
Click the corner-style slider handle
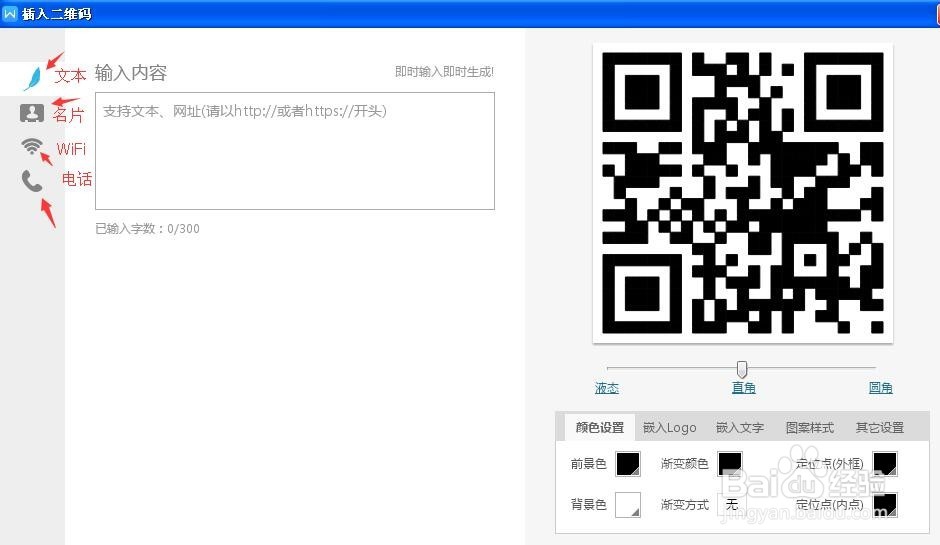(x=742, y=369)
